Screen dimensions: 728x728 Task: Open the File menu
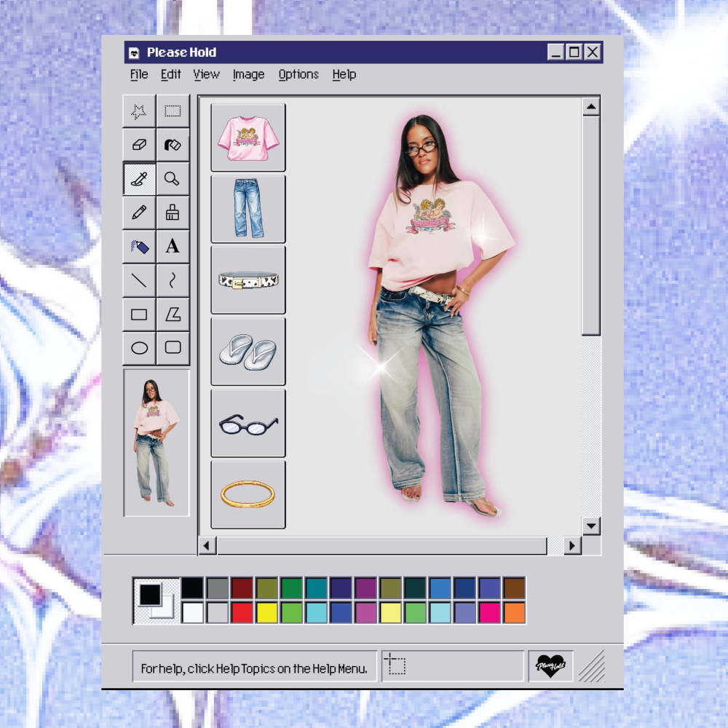tap(139, 75)
